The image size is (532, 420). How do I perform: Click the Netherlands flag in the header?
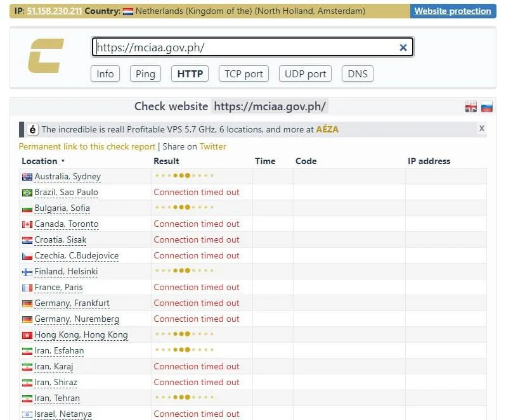point(128,11)
